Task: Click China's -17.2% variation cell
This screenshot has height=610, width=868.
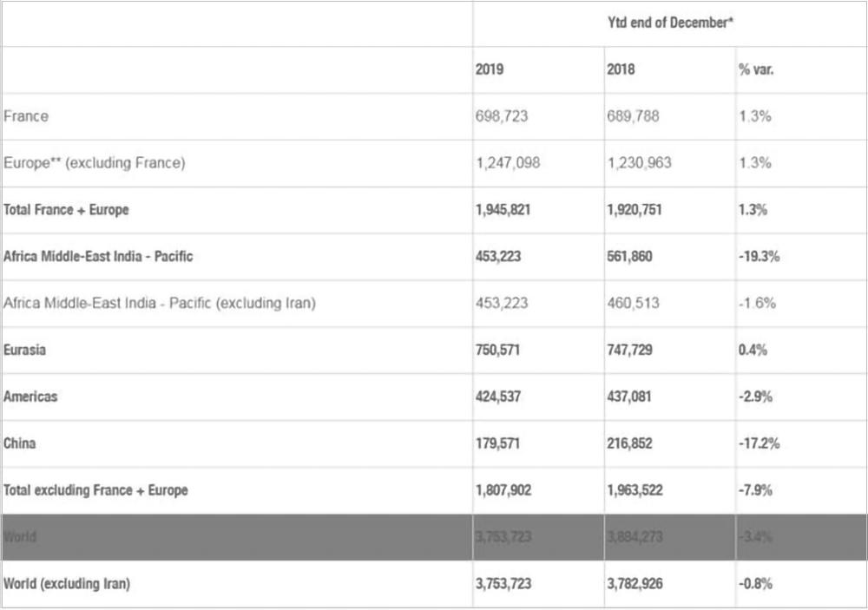Action: click(x=759, y=444)
